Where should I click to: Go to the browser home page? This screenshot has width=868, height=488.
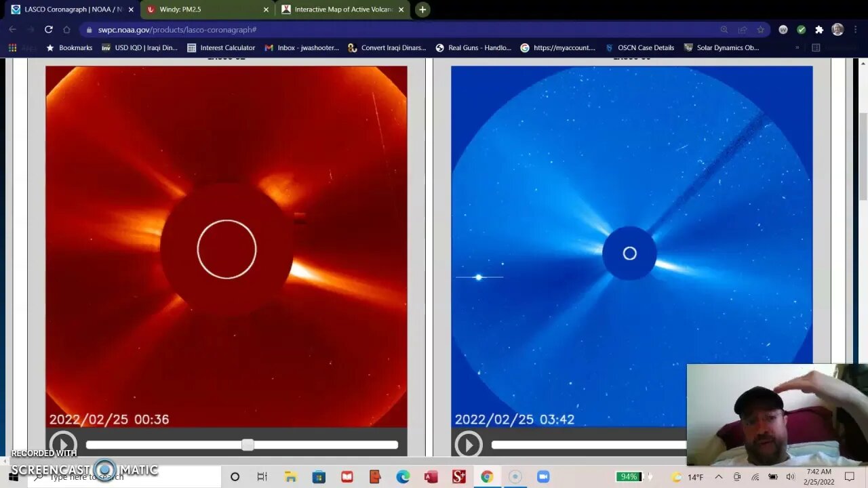[66, 30]
